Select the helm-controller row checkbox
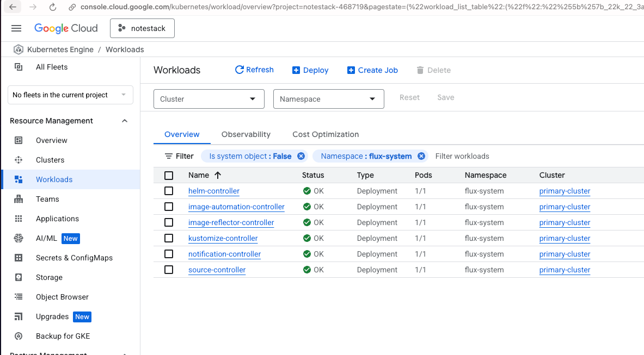This screenshot has height=355, width=644. (169, 191)
